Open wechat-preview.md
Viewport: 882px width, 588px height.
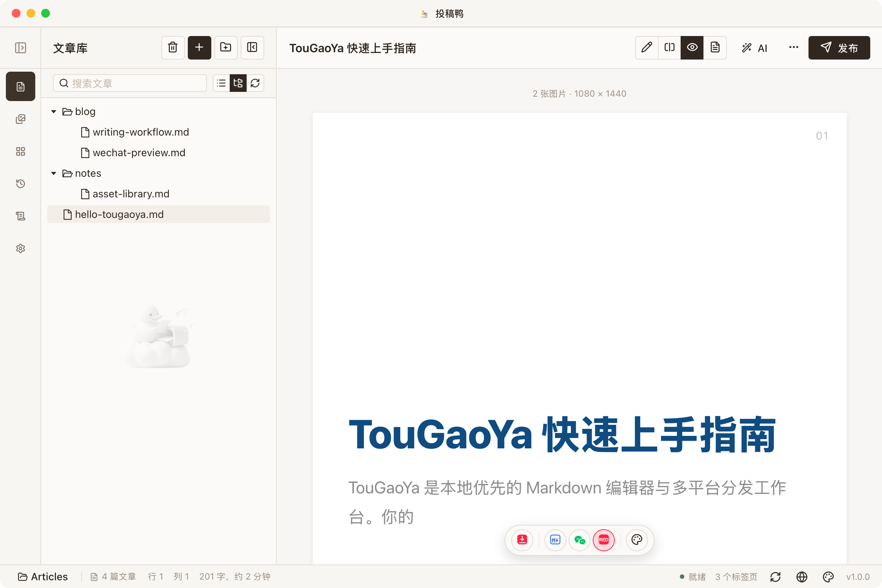tap(133, 153)
